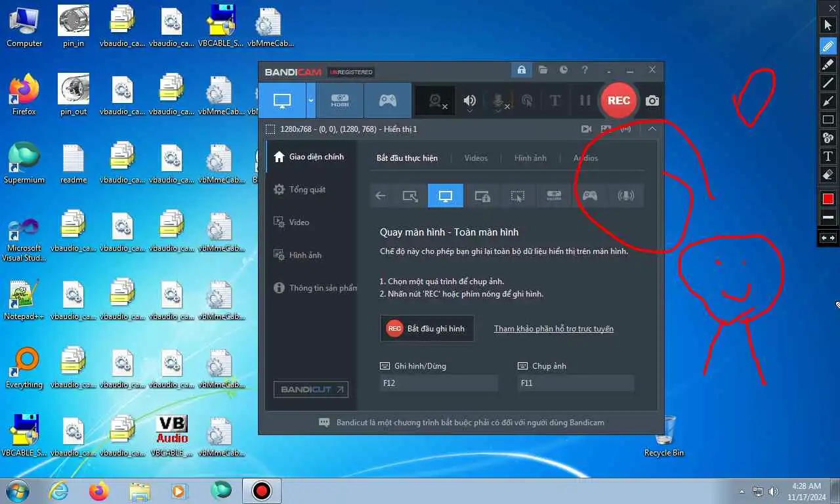Click the UNREGISTERED badge
Image resolution: width=840 pixels, height=504 pixels.
(x=351, y=72)
